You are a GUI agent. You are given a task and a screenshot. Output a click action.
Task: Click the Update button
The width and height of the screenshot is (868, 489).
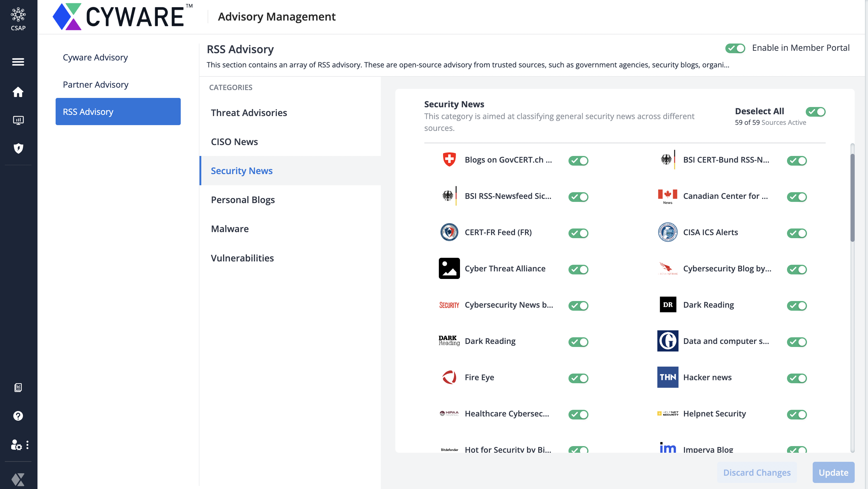tap(833, 472)
